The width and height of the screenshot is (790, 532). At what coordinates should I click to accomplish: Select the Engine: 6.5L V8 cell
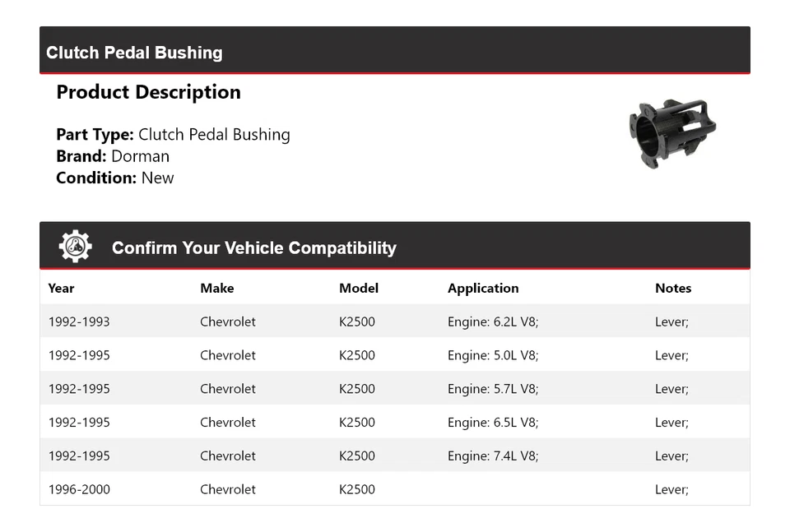coord(492,423)
